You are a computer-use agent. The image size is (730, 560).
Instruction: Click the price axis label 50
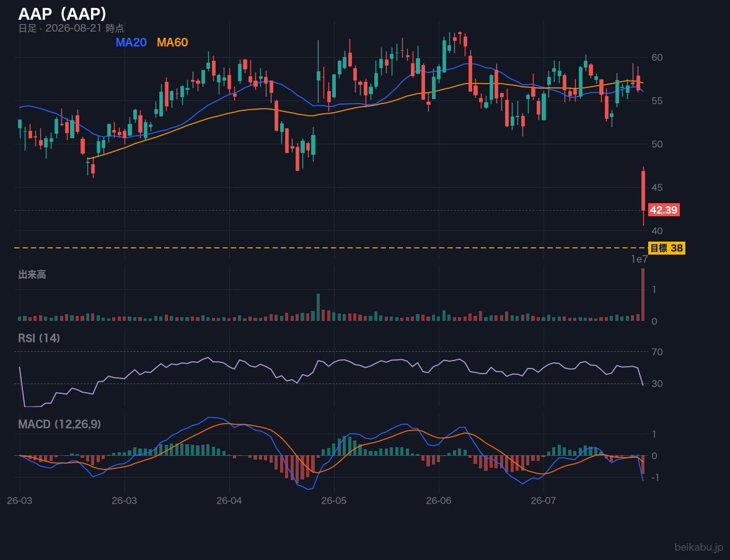657,144
